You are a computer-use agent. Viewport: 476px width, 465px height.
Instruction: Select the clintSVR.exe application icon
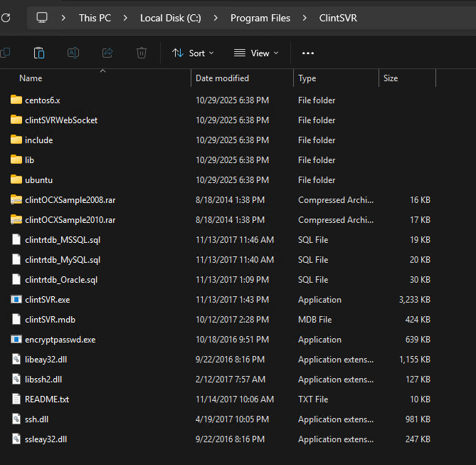pyautogui.click(x=16, y=300)
